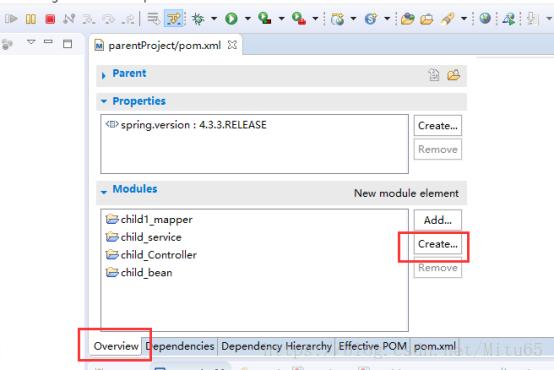554x370 pixels.
Task: Click the Open Task folder icon
Action: [427, 18]
